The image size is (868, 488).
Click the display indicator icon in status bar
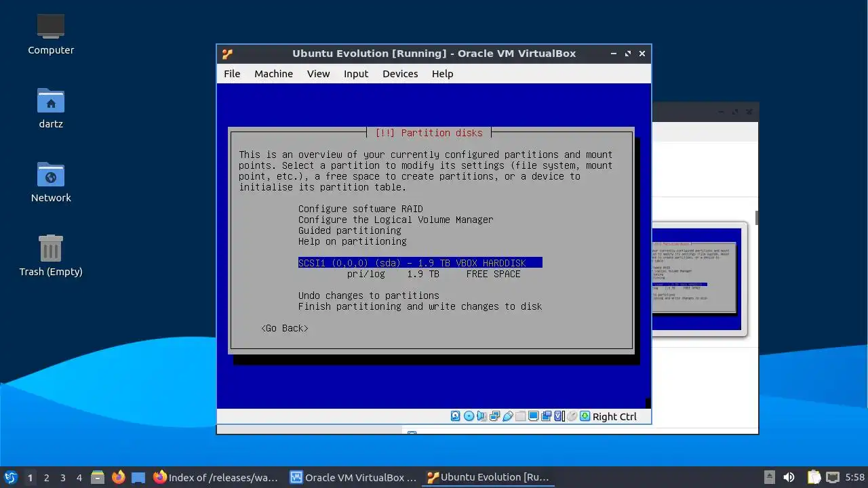[x=533, y=416]
